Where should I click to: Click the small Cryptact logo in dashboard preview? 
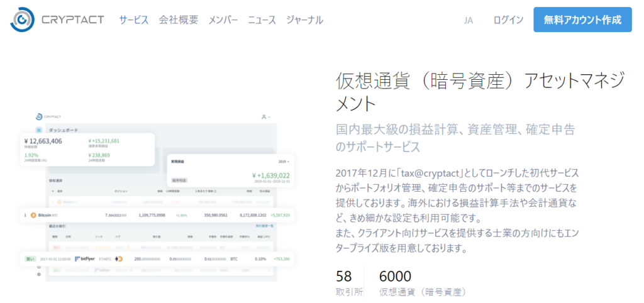[48, 116]
